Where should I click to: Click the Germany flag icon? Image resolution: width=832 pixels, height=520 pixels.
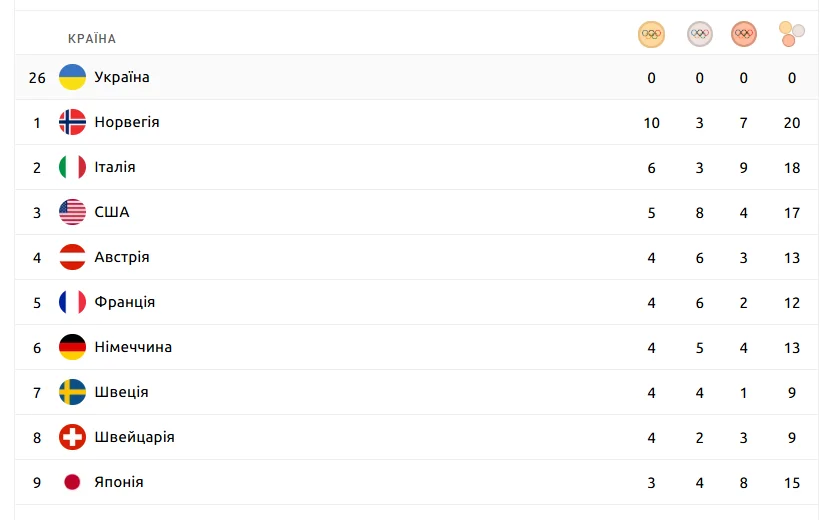coord(72,347)
